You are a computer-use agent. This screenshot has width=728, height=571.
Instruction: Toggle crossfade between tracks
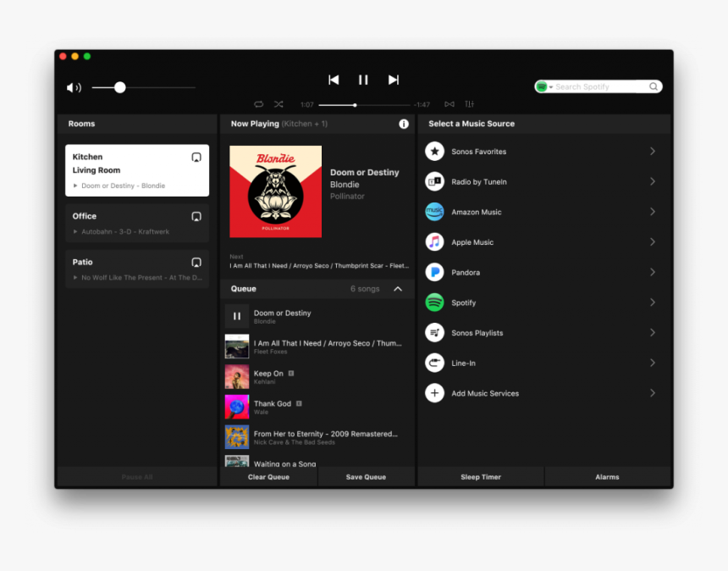tap(449, 104)
